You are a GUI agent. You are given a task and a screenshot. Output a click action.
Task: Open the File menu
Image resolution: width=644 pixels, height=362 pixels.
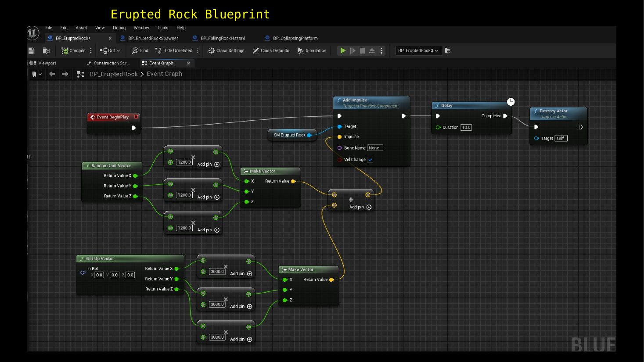pos(49,28)
